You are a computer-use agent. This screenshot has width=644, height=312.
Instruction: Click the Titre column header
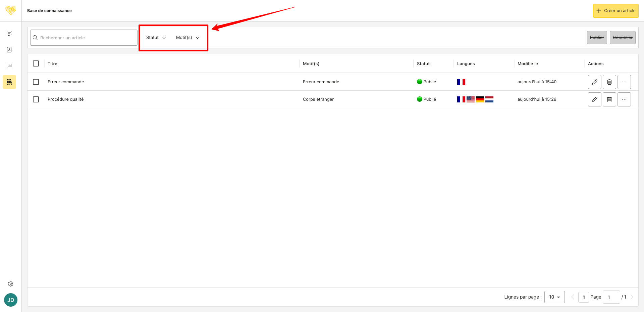(52, 64)
